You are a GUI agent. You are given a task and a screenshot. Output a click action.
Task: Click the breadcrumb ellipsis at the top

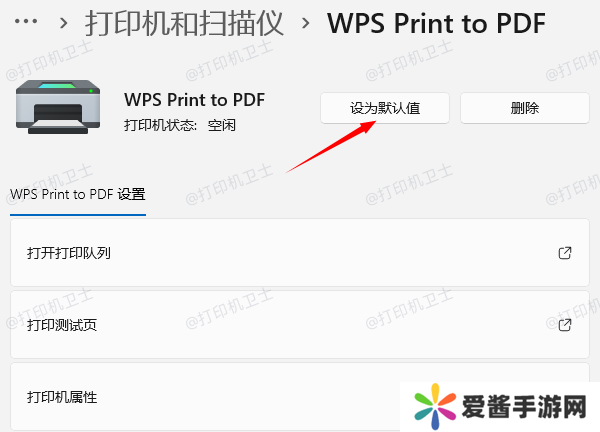26,22
